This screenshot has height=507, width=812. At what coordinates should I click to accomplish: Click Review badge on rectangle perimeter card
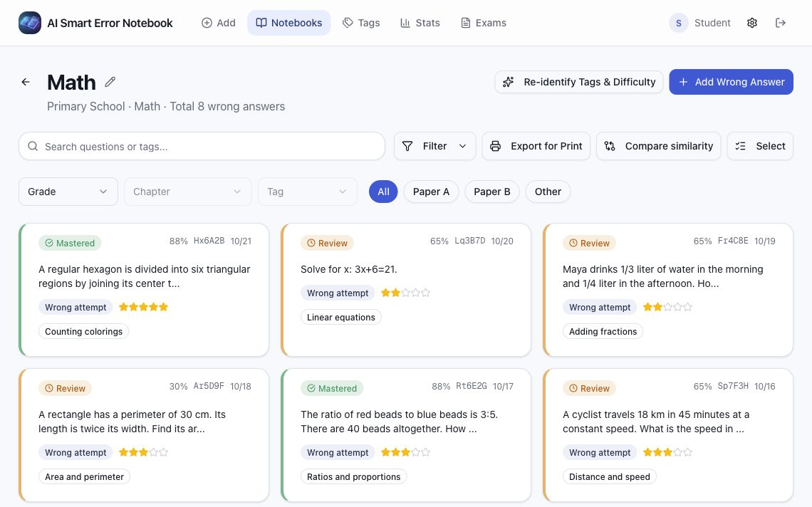pyautogui.click(x=66, y=388)
